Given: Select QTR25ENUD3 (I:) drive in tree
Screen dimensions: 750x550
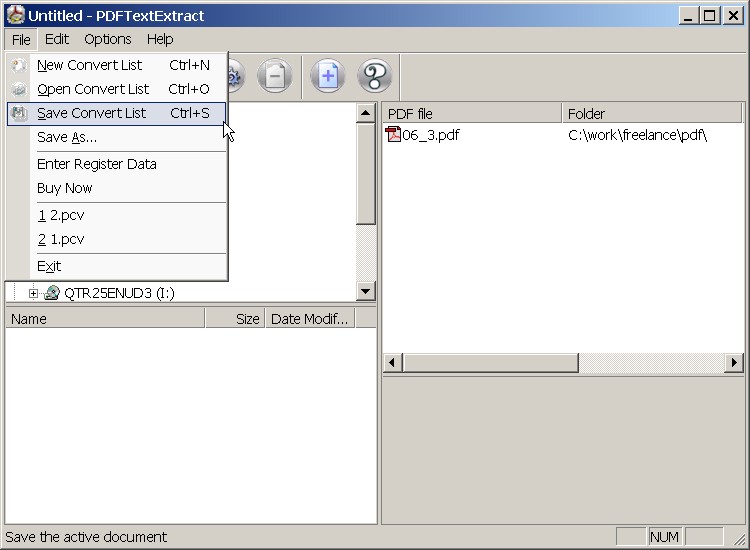Looking at the screenshot, I should coord(119,293).
